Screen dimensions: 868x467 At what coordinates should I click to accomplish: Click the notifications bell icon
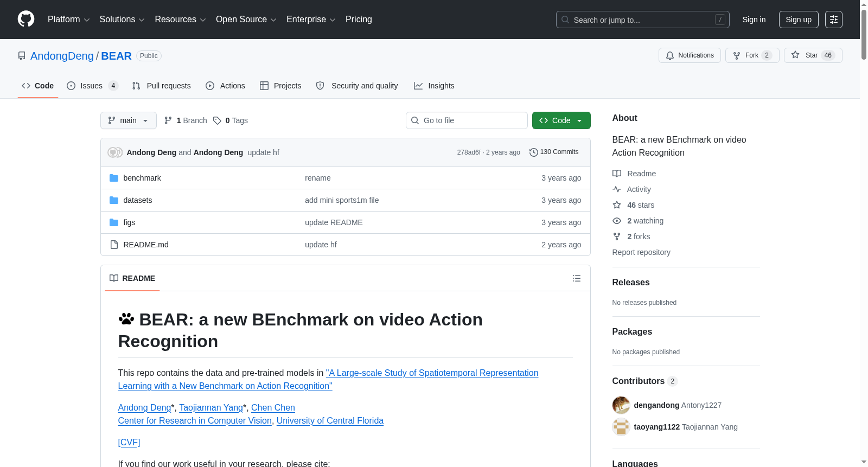point(670,55)
